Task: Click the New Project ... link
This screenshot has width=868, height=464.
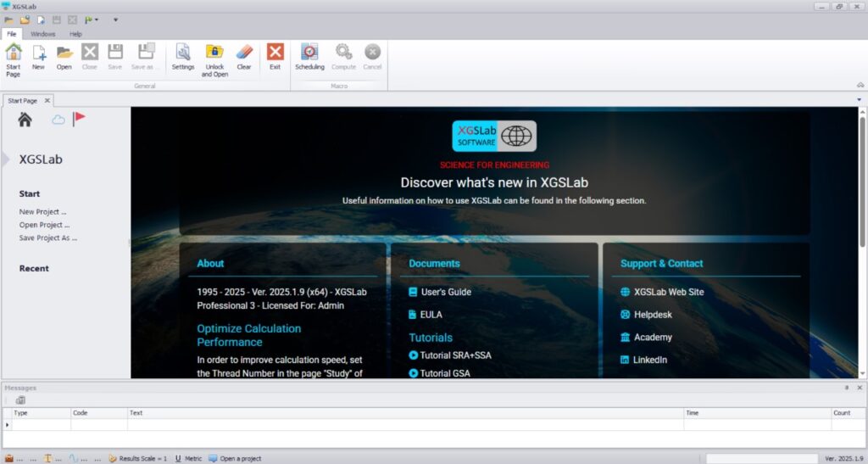Action: coord(42,211)
